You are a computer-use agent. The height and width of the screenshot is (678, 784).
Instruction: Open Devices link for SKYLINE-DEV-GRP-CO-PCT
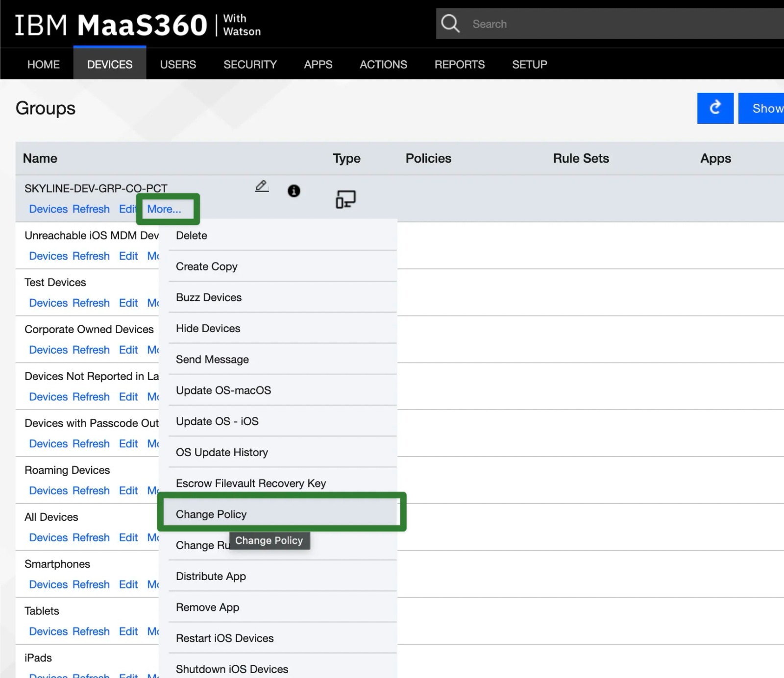pyautogui.click(x=49, y=209)
